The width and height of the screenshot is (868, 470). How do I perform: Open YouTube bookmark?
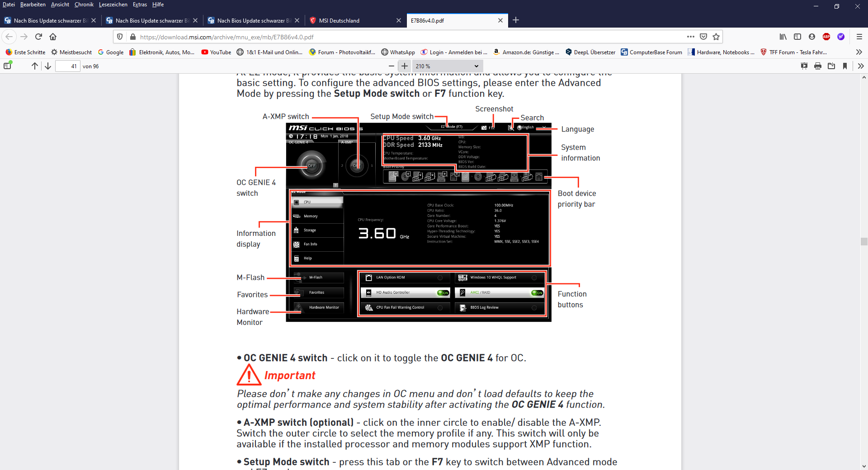(216, 52)
